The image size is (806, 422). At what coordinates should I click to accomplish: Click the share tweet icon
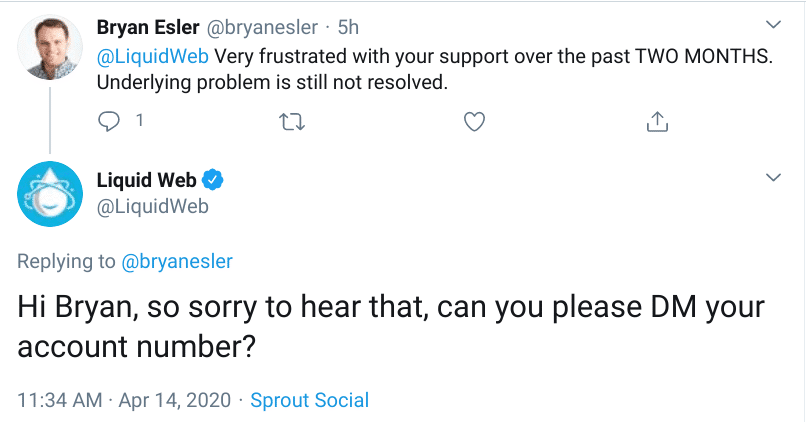657,121
